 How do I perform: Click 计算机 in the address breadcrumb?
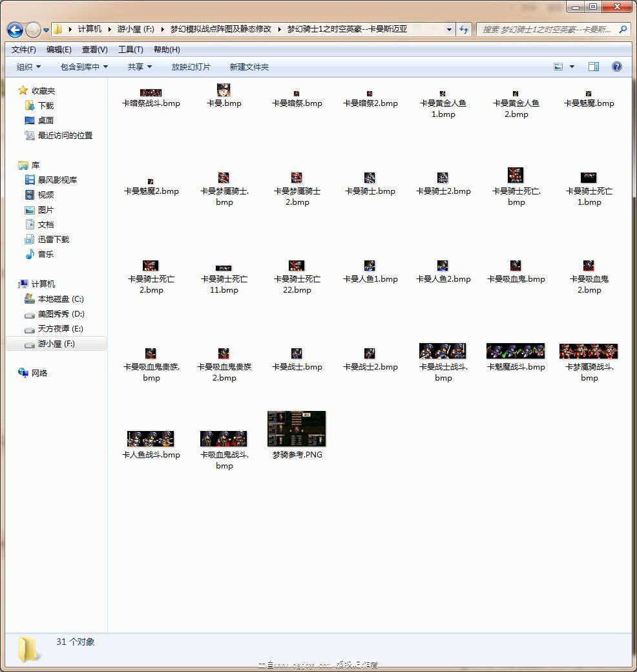pos(90,28)
